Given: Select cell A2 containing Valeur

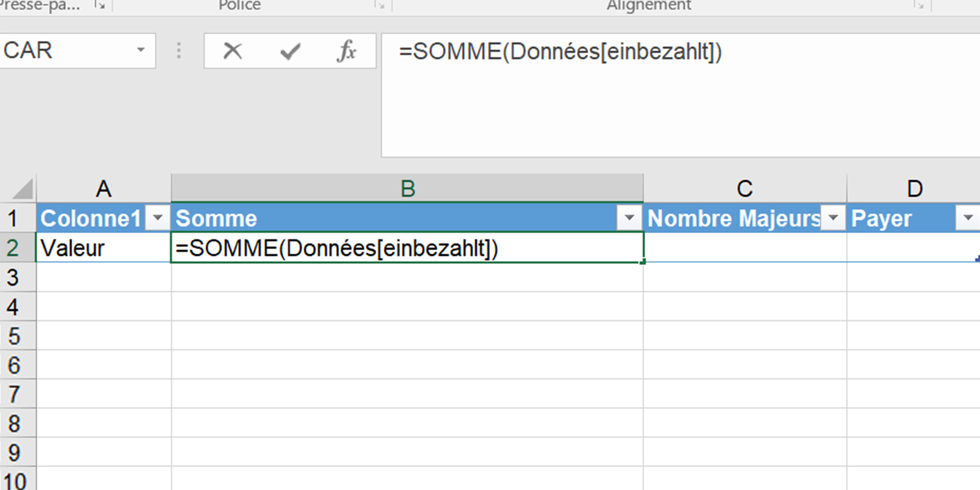Looking at the screenshot, I should pyautogui.click(x=102, y=248).
